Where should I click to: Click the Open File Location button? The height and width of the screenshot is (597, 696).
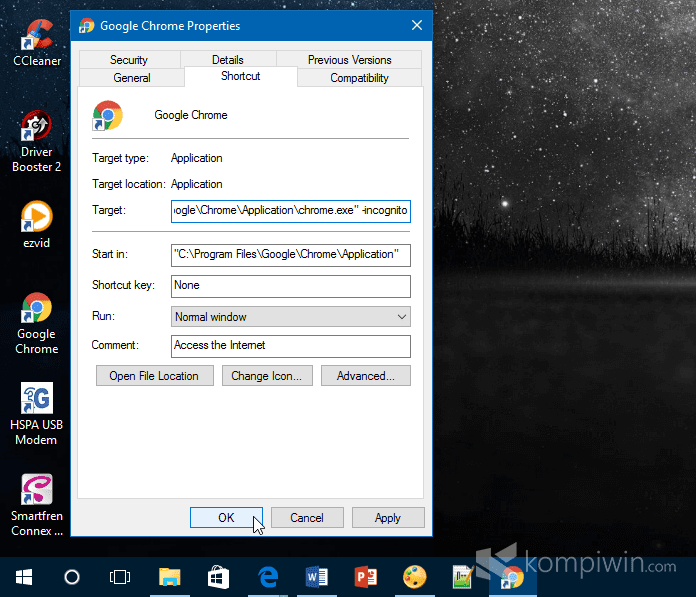[154, 376]
